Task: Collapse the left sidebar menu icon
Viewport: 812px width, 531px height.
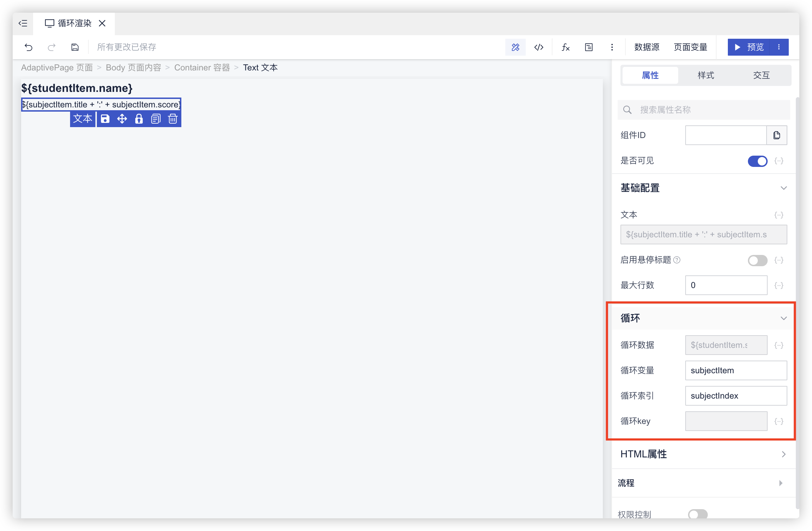Action: (23, 23)
